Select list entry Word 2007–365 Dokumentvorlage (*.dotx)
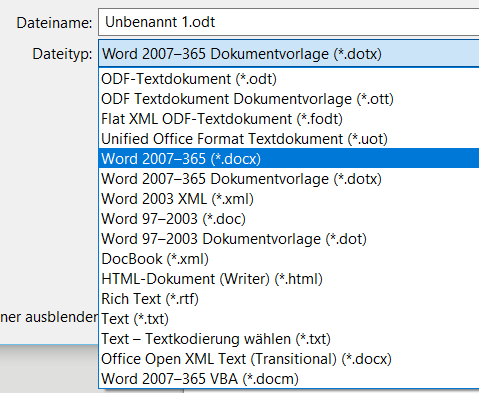Image resolution: width=479 pixels, height=393 pixels. (289, 179)
